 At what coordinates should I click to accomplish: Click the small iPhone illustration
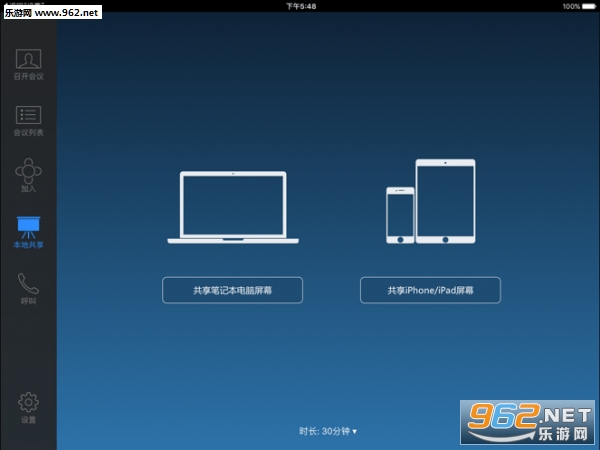click(x=400, y=215)
